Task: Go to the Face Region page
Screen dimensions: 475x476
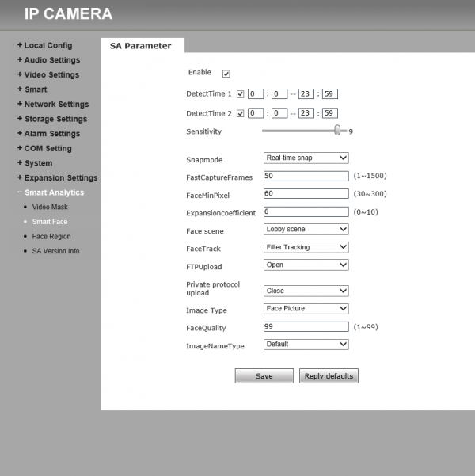Action: [x=51, y=237]
